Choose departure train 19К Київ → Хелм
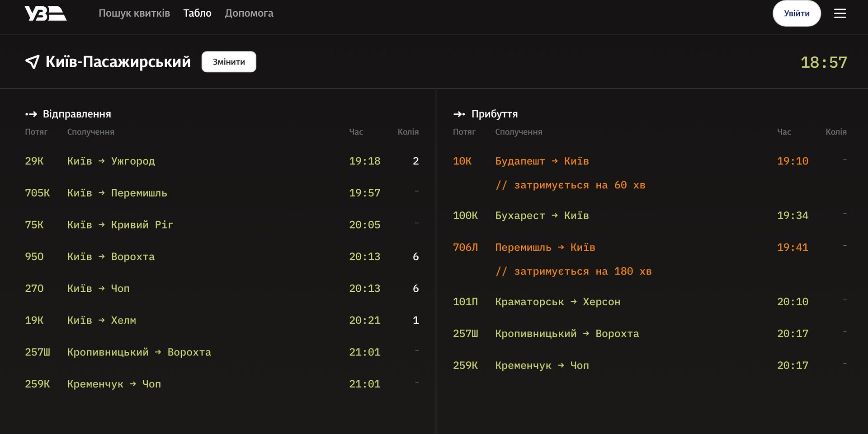 (x=101, y=321)
